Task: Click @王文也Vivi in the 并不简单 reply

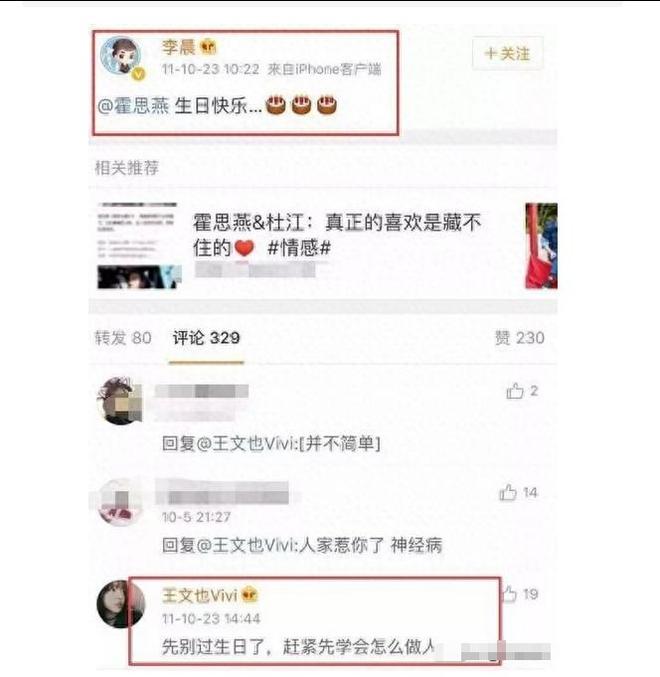Action: 246,443
